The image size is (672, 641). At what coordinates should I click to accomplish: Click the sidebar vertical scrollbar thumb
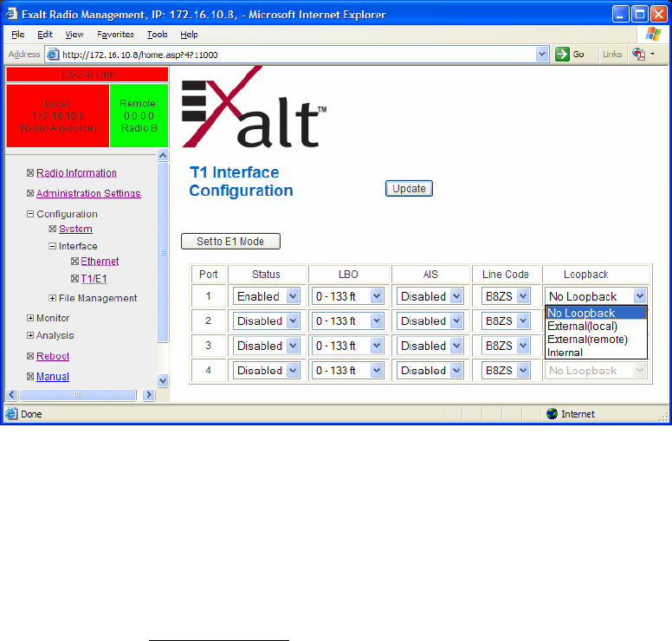point(163,252)
